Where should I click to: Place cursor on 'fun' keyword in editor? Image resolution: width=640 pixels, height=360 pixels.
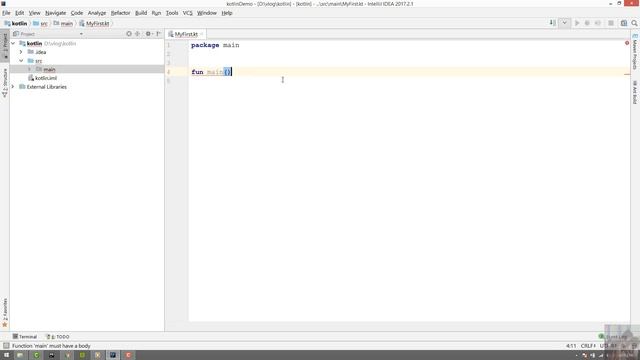point(197,72)
